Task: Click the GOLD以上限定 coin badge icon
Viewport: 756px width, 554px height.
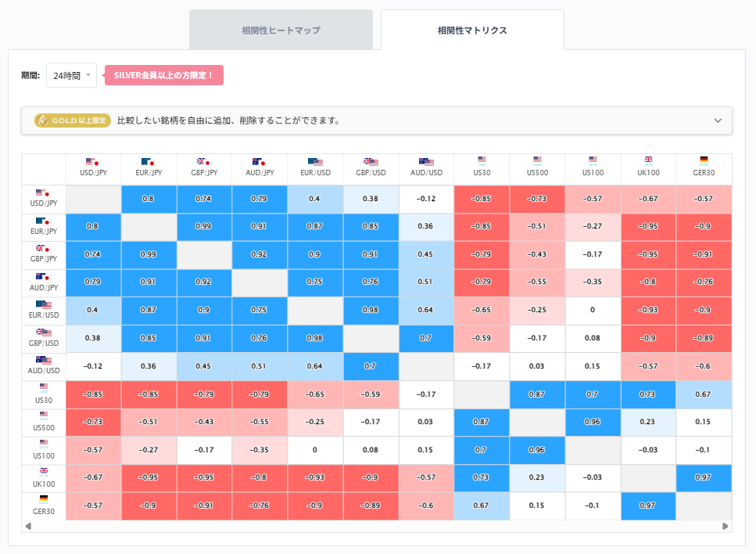Action: (x=45, y=121)
